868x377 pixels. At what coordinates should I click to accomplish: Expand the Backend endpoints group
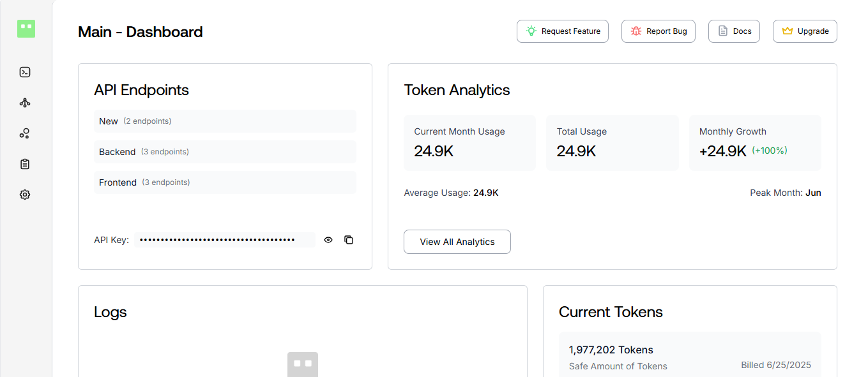click(x=225, y=152)
